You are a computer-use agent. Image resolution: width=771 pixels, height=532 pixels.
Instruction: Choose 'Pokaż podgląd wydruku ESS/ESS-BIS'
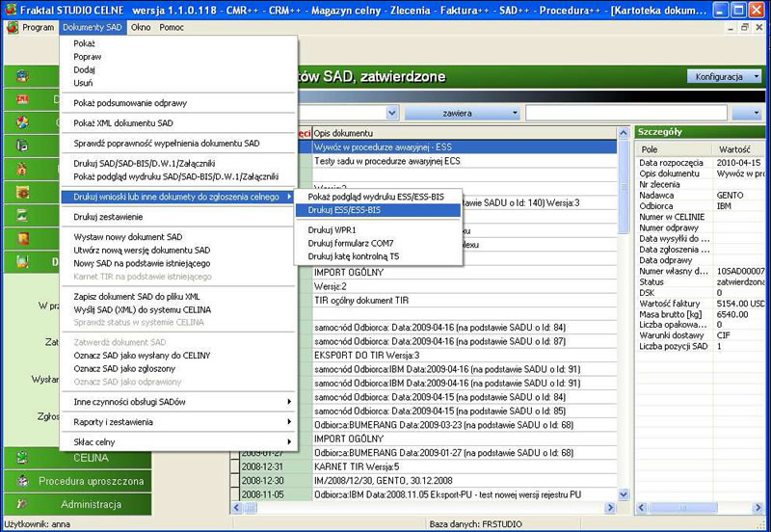(378, 197)
